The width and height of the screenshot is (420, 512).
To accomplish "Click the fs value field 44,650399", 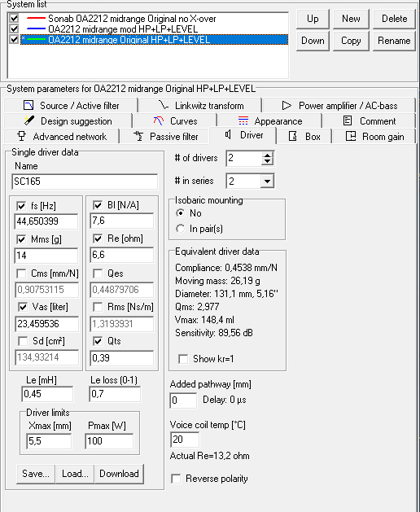I will tap(46, 221).
